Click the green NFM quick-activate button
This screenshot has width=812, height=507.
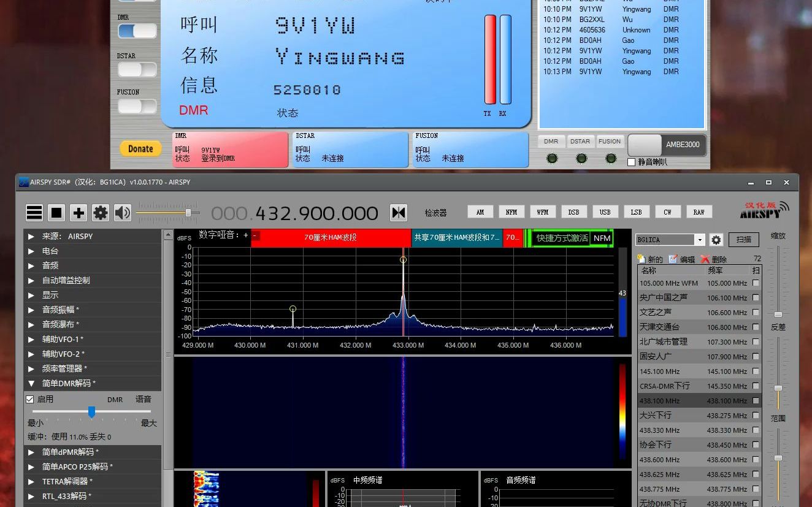click(602, 238)
